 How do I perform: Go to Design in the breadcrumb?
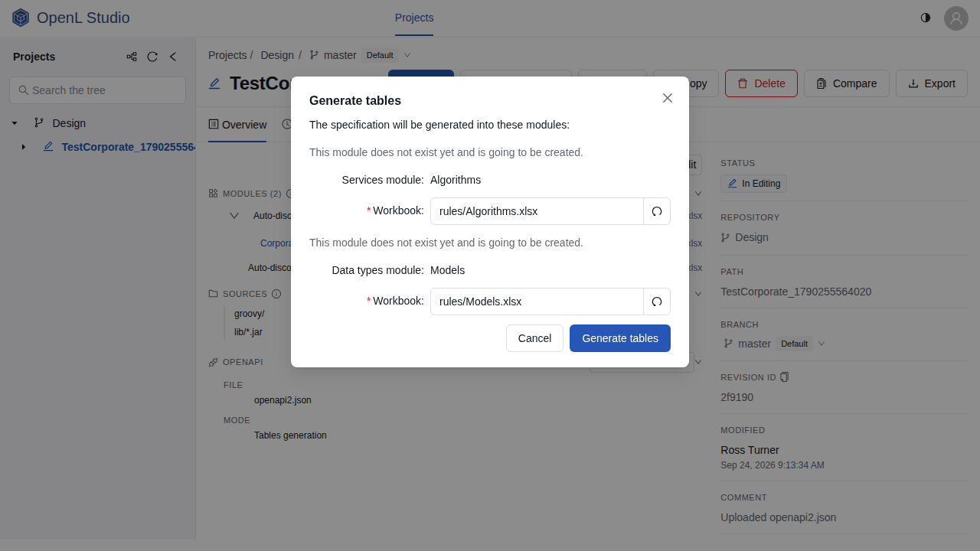point(277,55)
